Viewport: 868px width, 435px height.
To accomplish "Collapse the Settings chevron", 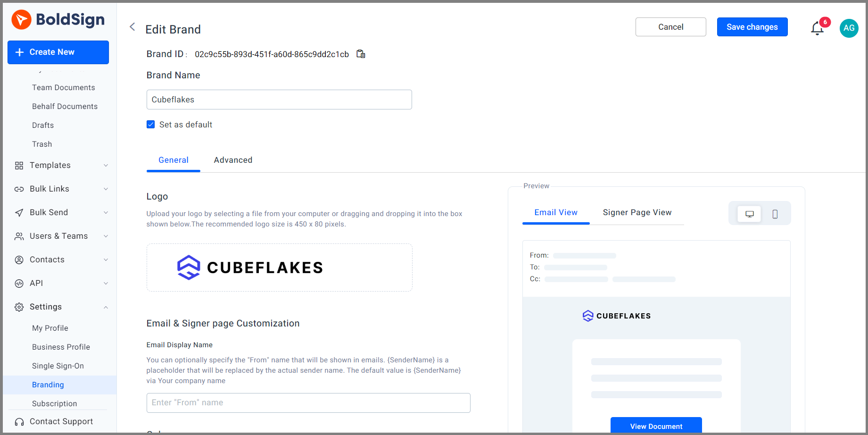I will click(x=106, y=307).
